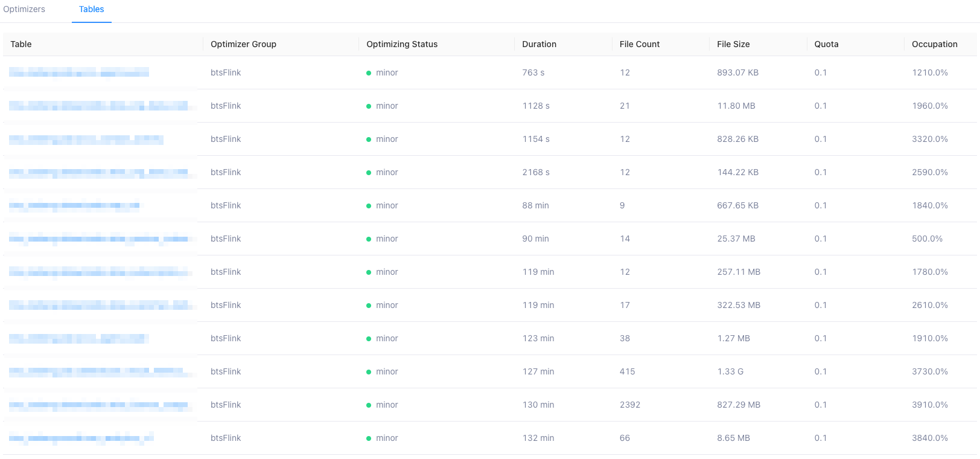
Task: Click the 11.80 MB file size
Action: (x=736, y=106)
